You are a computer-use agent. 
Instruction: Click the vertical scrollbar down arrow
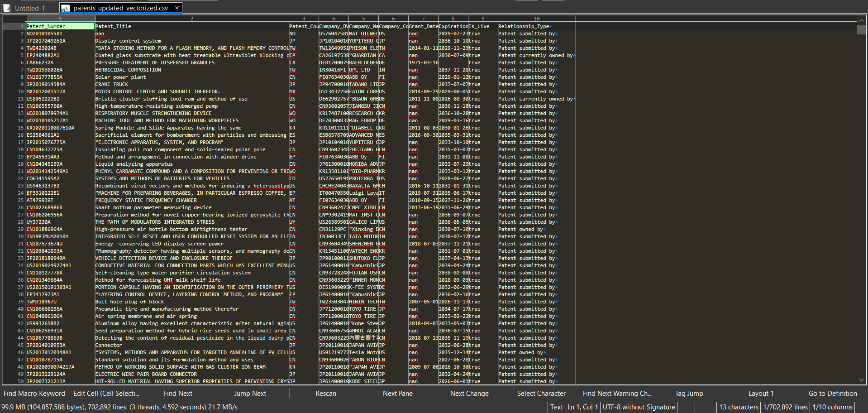pos(861,380)
